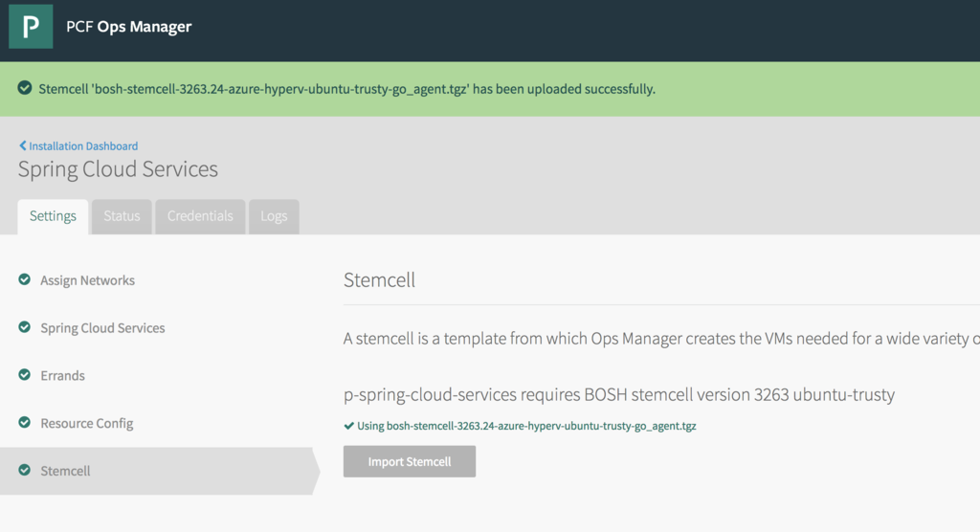Click the back chevron beside Installation Dashboard

tap(23, 146)
